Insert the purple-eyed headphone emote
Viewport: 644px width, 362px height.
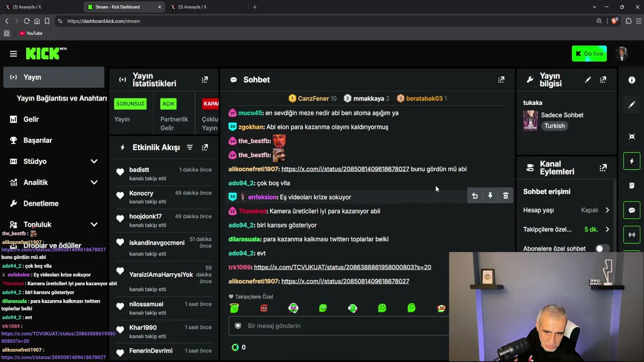(x=293, y=308)
